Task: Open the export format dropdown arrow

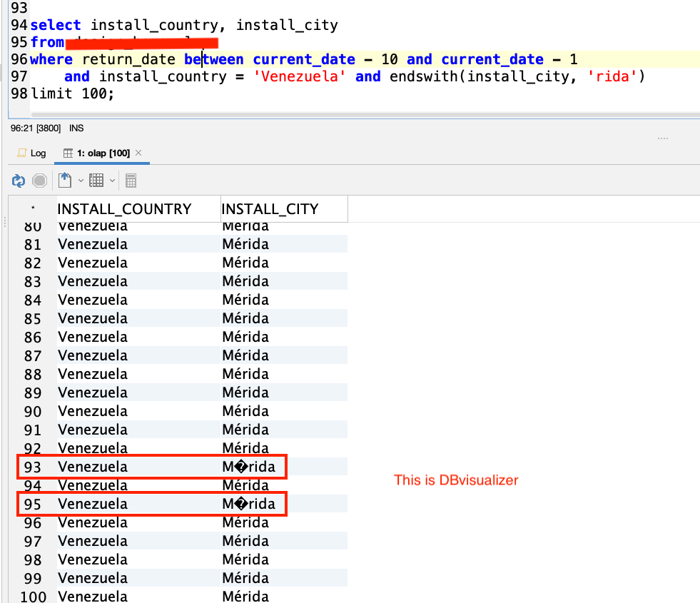Action: point(81,181)
